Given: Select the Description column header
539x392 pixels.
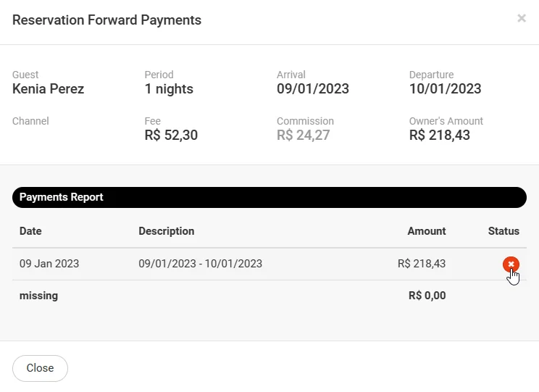Looking at the screenshot, I should [x=167, y=231].
